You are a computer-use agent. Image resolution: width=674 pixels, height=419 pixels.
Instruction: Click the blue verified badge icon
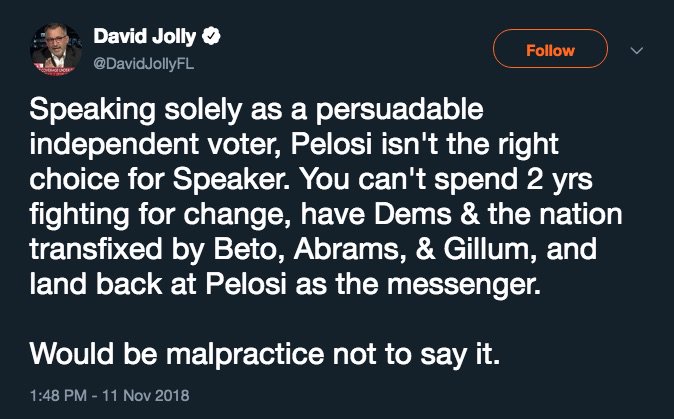(213, 39)
